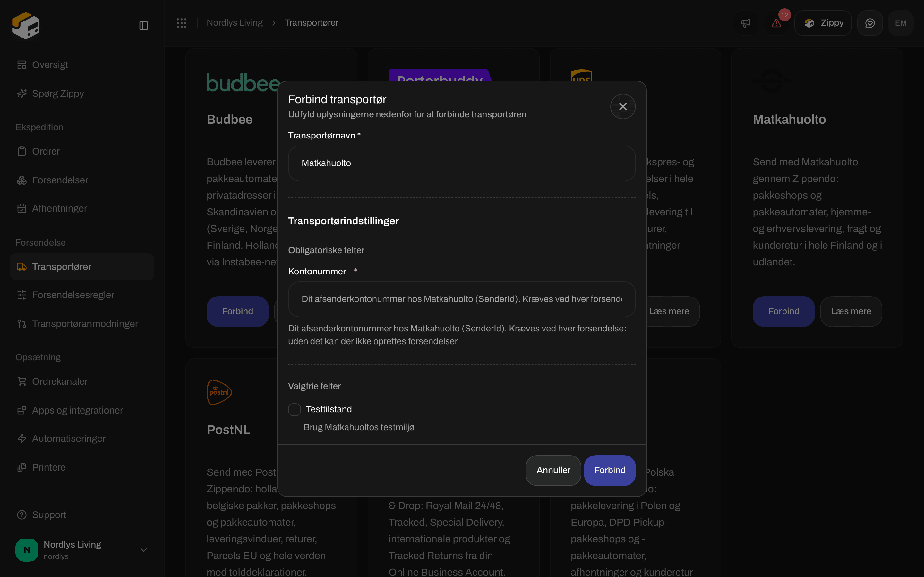Focus the Kontonummer input field
The image size is (924, 577).
click(462, 299)
